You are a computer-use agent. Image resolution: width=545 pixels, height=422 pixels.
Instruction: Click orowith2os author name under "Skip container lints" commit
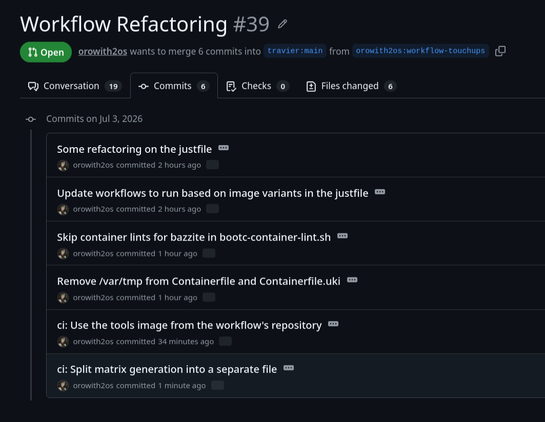point(93,254)
